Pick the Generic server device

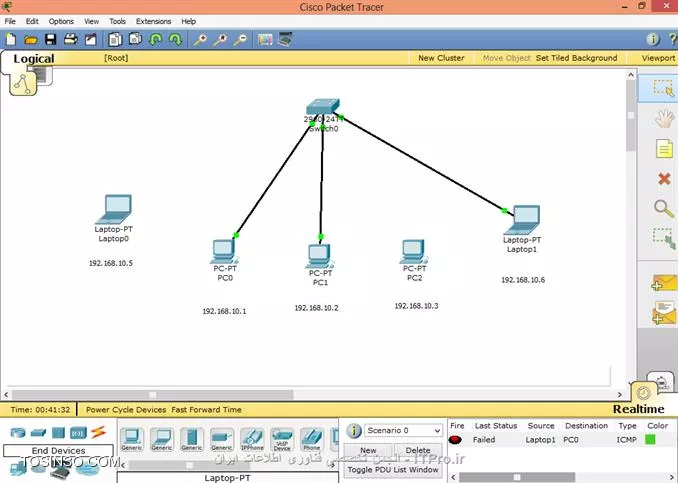[192, 439]
